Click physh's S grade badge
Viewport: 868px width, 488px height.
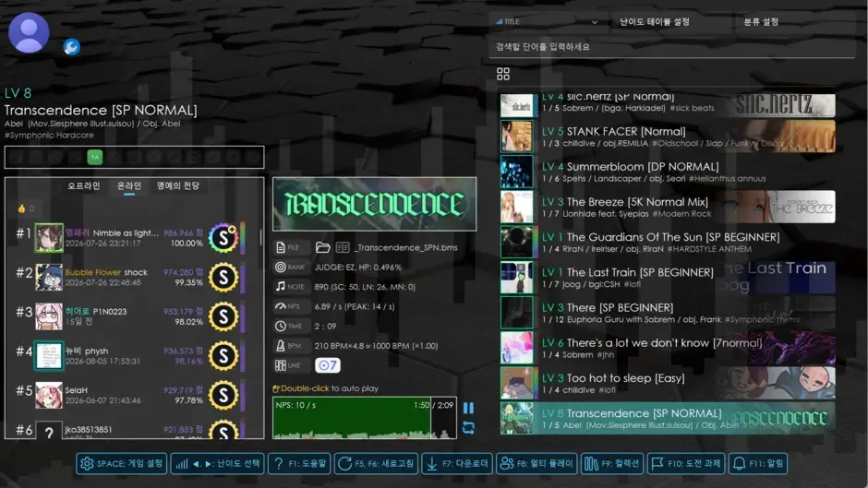click(223, 356)
